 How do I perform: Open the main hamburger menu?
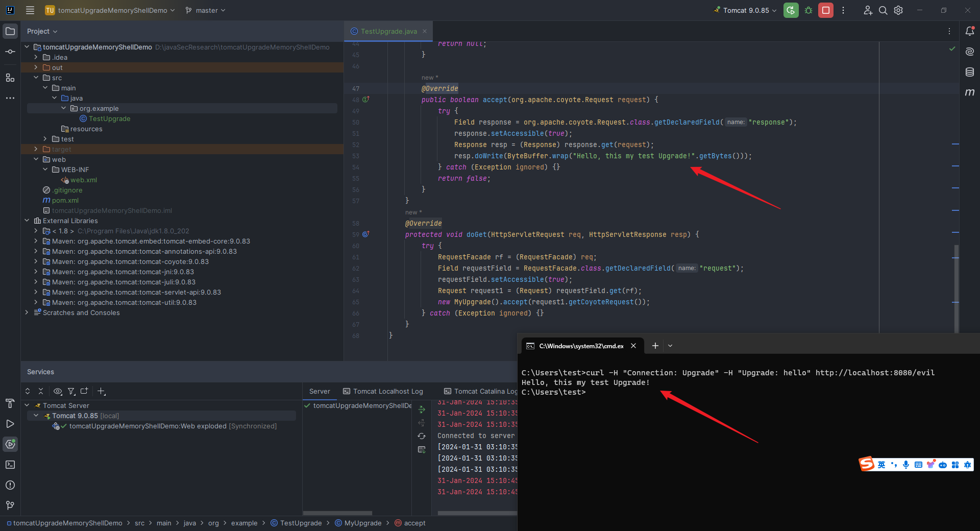tap(30, 10)
